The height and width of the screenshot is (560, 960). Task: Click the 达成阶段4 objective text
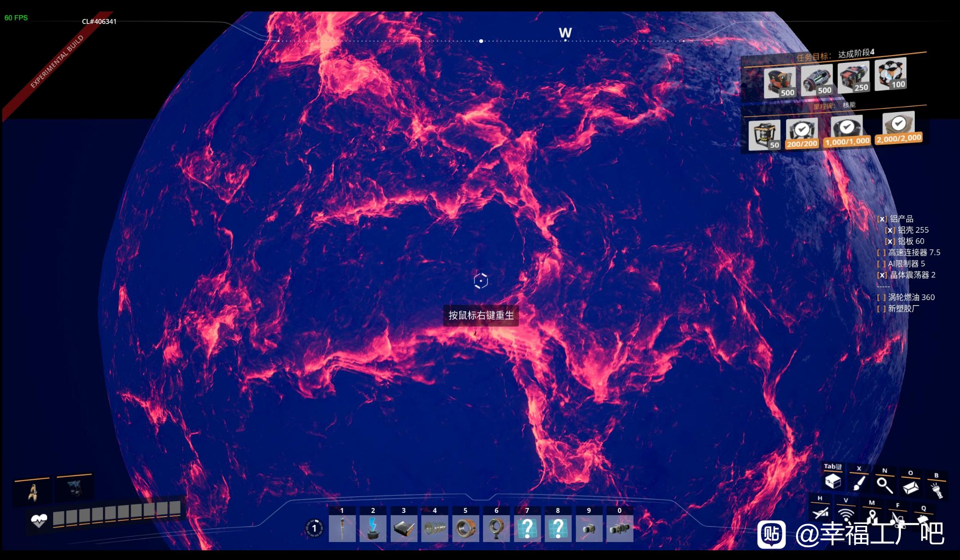856,53
